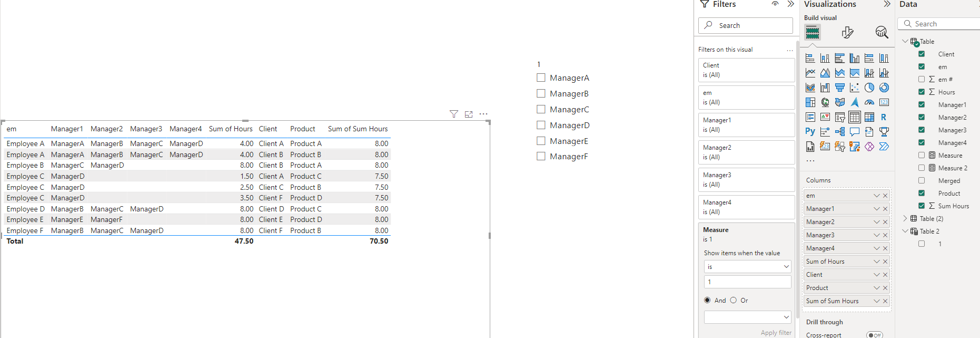
Task: Choose the KPI visual
Action: pos(825,117)
